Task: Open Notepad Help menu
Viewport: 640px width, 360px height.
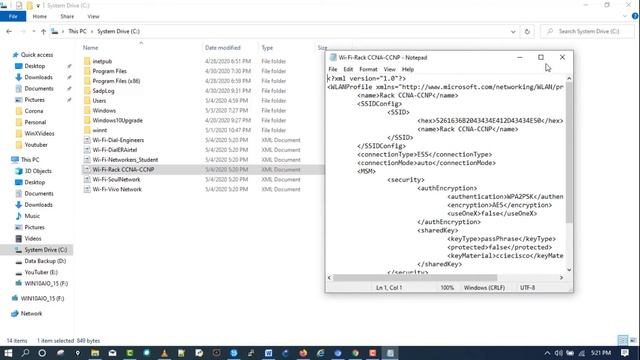Action: tap(408, 69)
